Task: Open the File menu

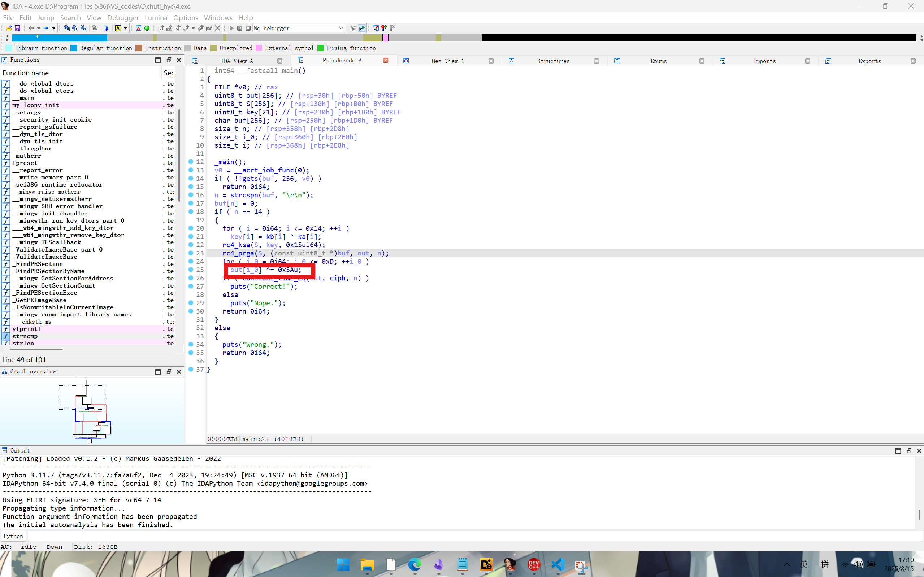Action: 8,18
